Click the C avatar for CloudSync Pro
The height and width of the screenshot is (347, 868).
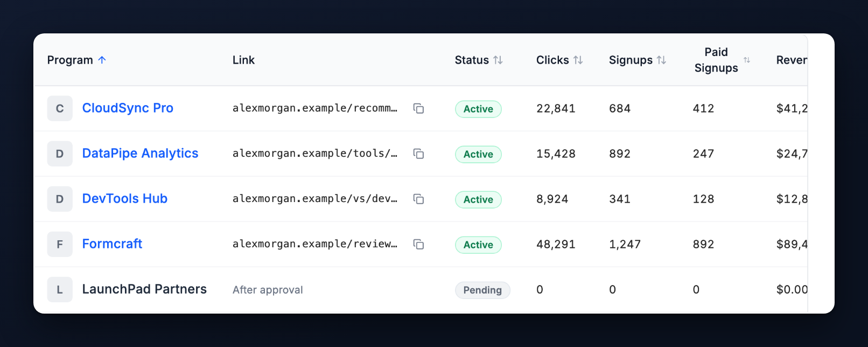point(60,108)
